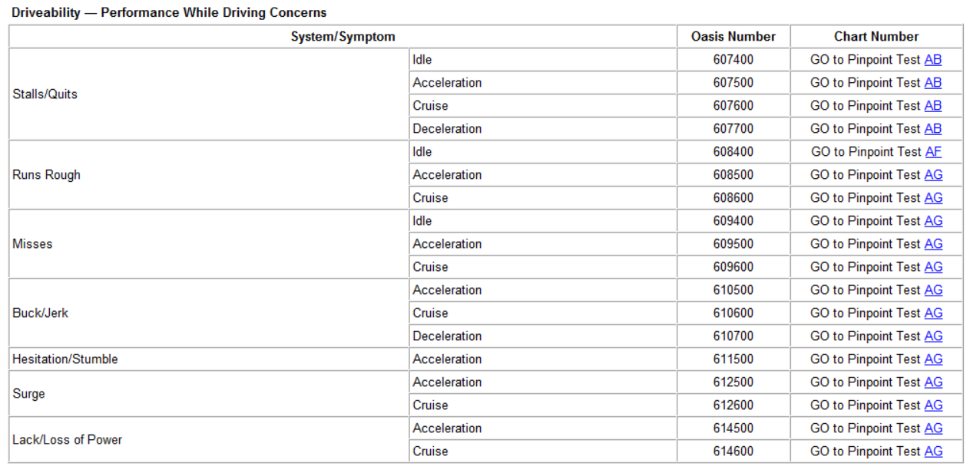Screen dimensions: 980x476
Task: Click AG link in Oasis 614600 row
Action: tap(933, 451)
